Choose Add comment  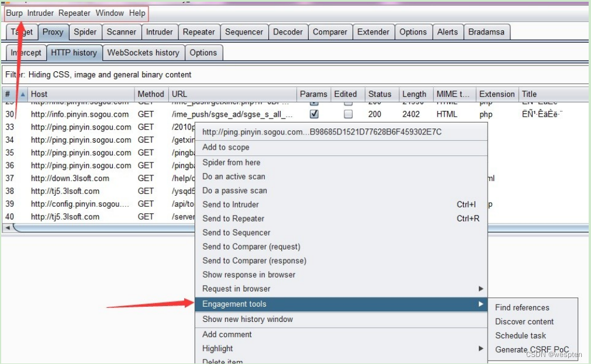pos(341,334)
